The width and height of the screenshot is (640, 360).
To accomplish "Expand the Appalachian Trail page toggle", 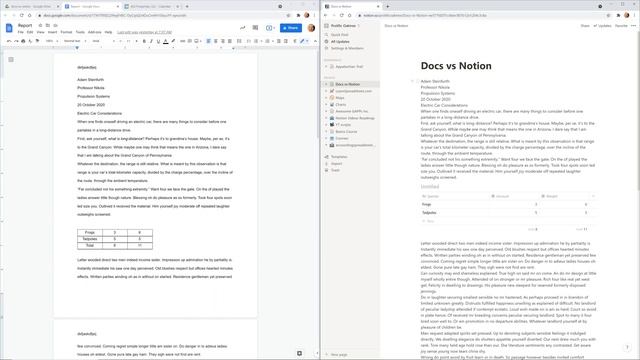I will [x=326, y=67].
